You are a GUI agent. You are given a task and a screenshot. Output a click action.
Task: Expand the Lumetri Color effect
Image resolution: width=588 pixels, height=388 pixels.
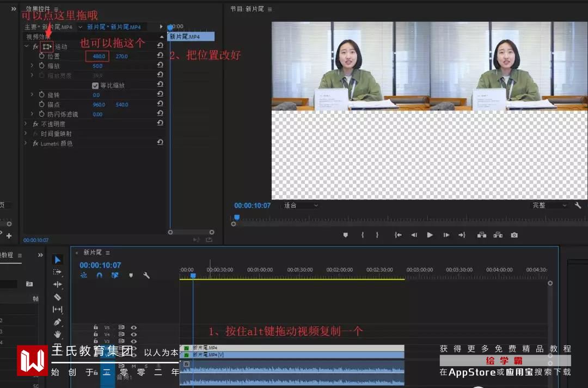point(26,143)
